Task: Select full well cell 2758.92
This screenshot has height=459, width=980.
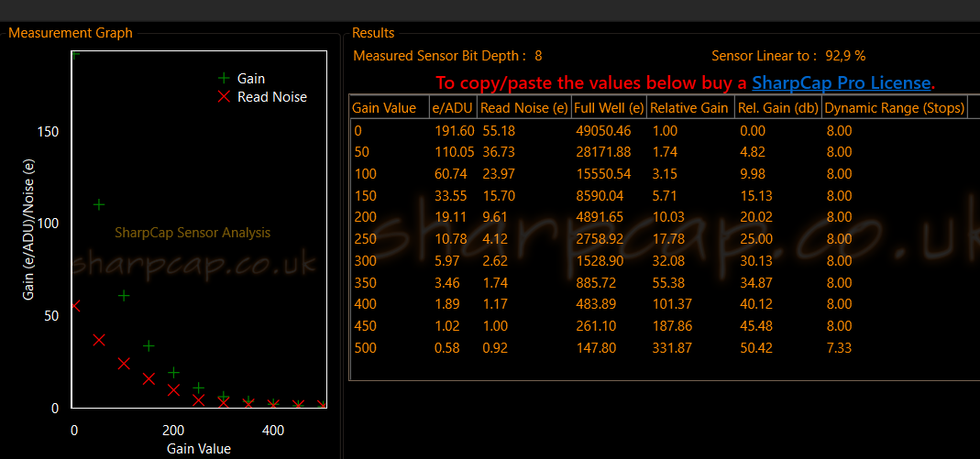Action: 600,238
